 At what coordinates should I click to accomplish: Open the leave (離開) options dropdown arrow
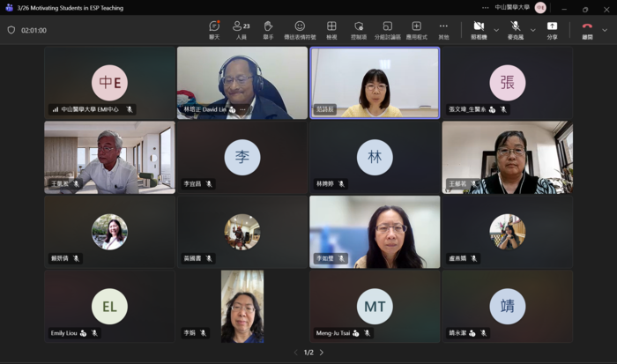[x=605, y=29]
